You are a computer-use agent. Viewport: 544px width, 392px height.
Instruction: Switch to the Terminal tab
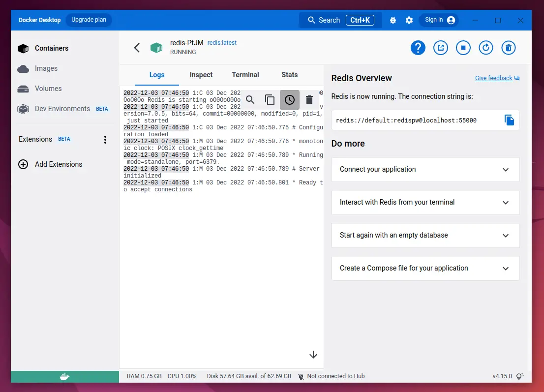[x=245, y=75]
